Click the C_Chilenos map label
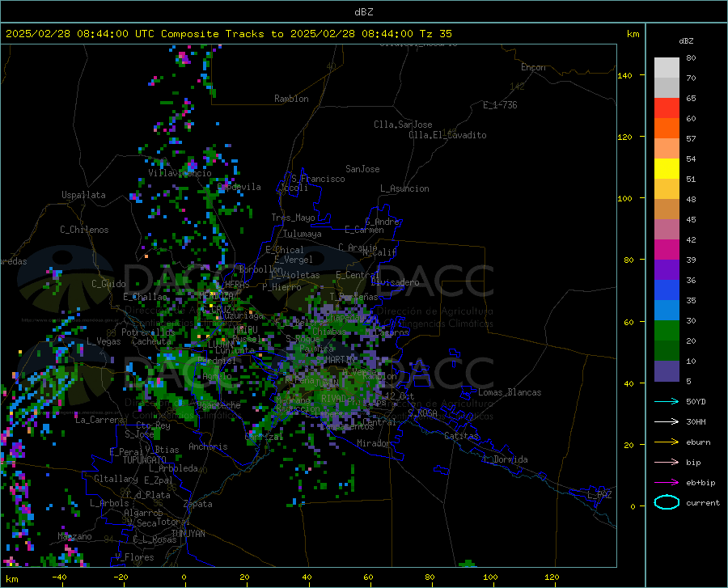 84,230
